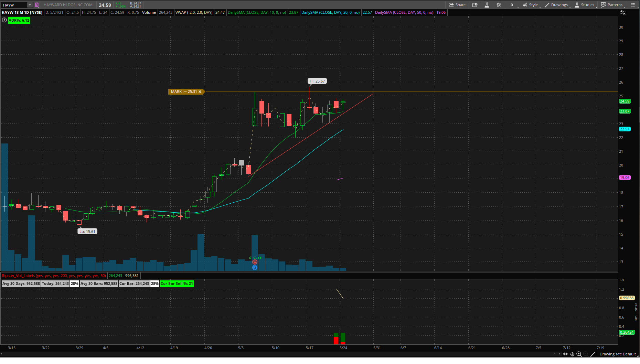Screen dimensions: 640x364
Task: Open the Studies menu button
Action: 584,5
